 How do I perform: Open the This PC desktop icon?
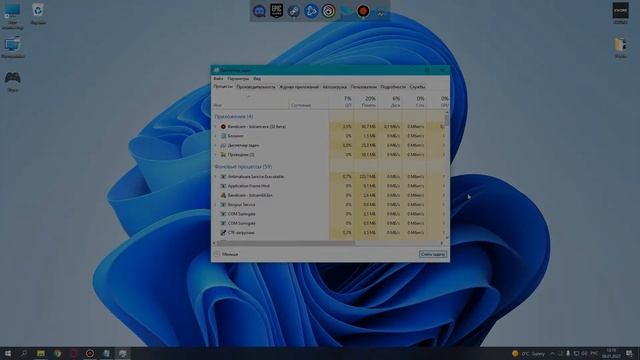click(x=12, y=15)
